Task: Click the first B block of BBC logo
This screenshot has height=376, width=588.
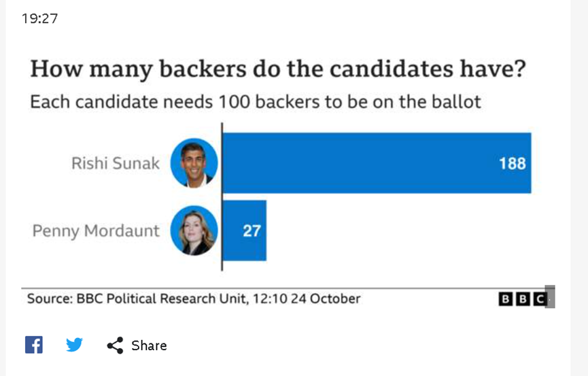Action: 506,299
